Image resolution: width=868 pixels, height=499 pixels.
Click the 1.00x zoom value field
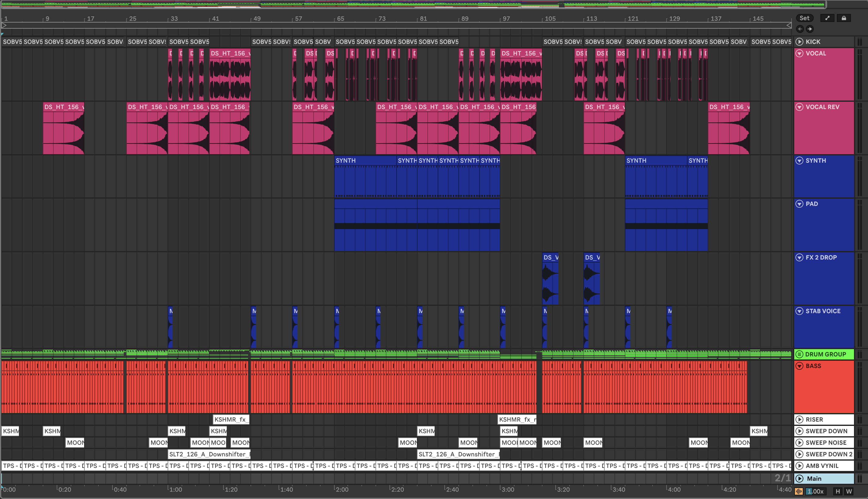point(815,491)
